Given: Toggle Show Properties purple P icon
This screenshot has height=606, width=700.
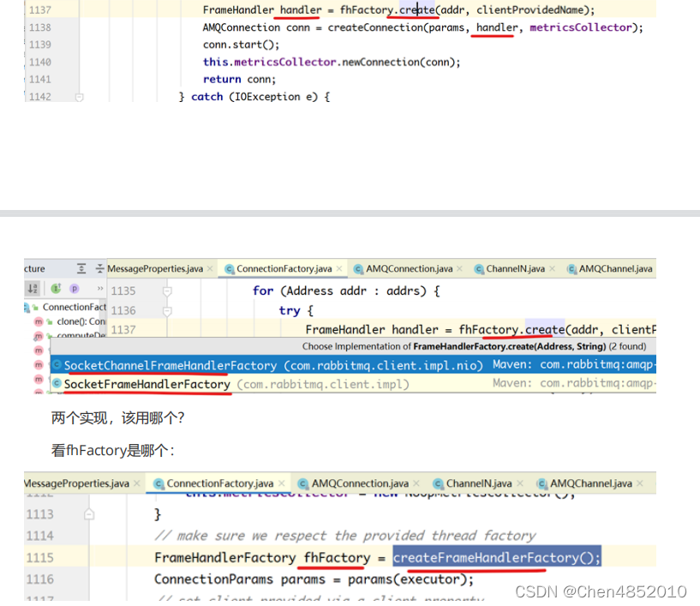Looking at the screenshot, I should pos(74,289).
